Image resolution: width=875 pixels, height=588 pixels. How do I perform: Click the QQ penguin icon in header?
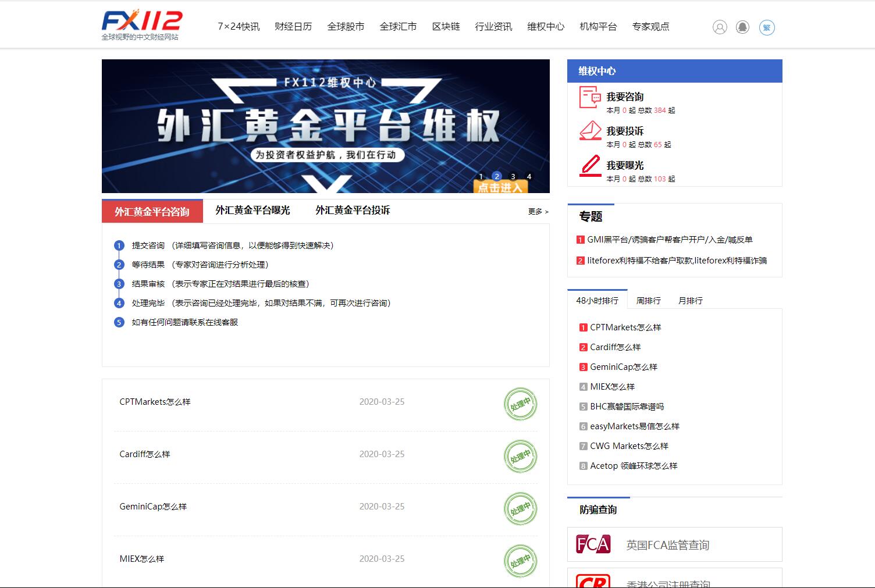[742, 27]
